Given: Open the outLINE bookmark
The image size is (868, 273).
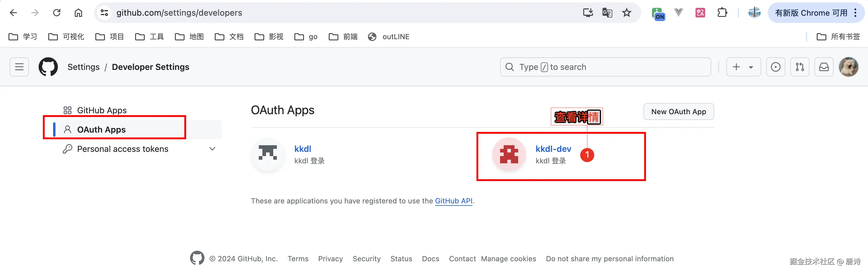Looking at the screenshot, I should point(388,37).
